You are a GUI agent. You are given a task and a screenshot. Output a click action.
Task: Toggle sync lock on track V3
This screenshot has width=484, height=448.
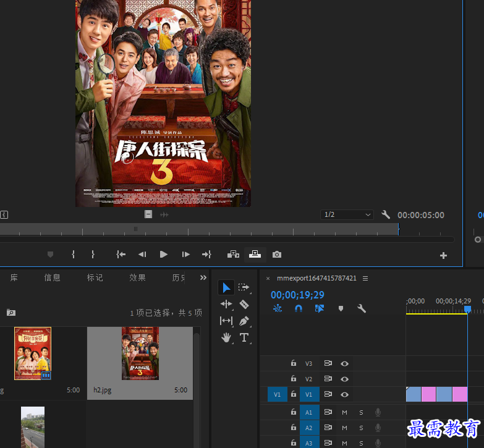328,363
